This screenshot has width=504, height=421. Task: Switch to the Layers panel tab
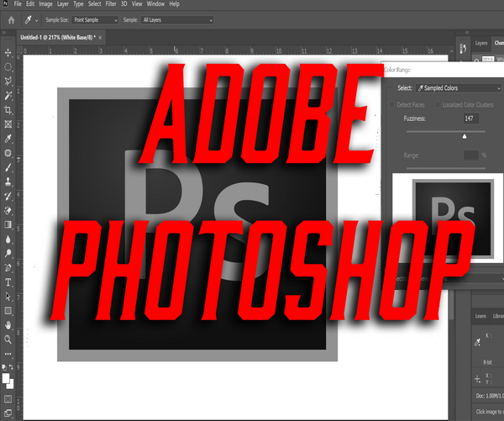point(481,43)
